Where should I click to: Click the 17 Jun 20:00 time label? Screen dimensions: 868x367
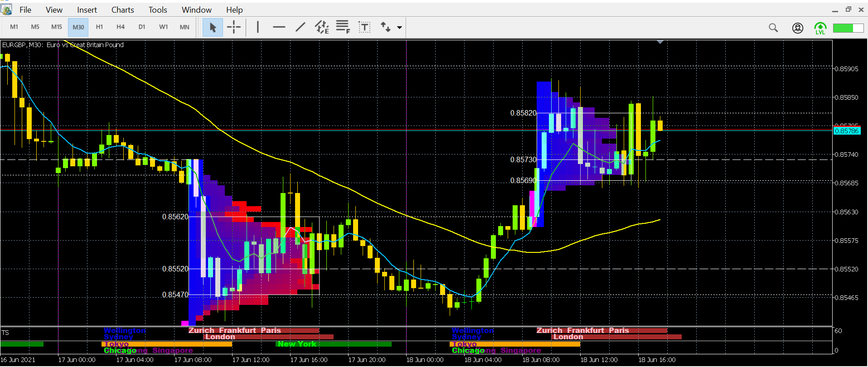pyautogui.click(x=367, y=360)
